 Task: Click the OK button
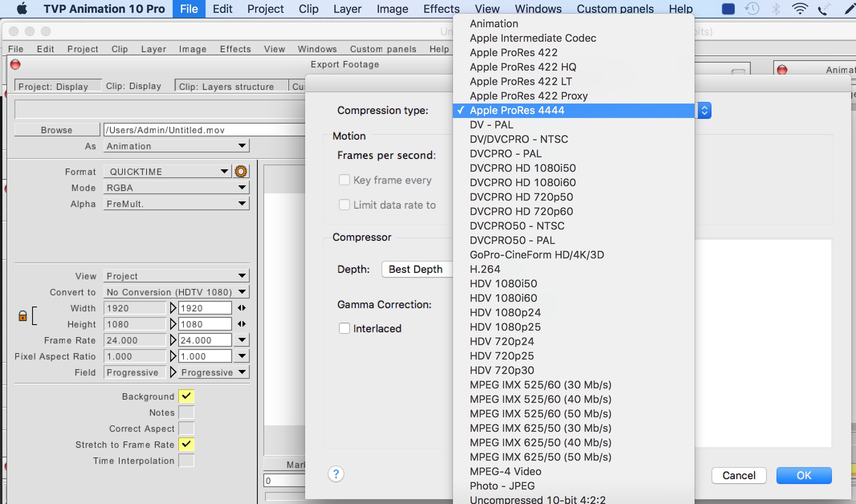(x=804, y=476)
